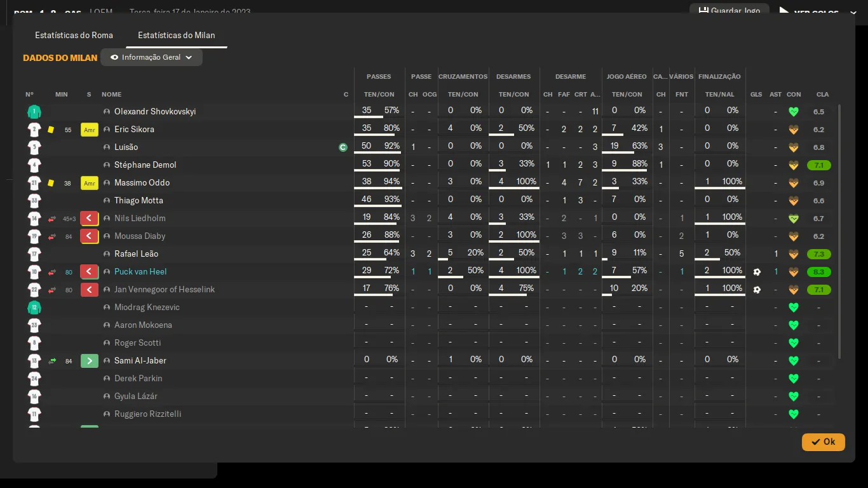This screenshot has height=488, width=868.
Task: Sort the table by the CLA column header
Action: point(822,94)
